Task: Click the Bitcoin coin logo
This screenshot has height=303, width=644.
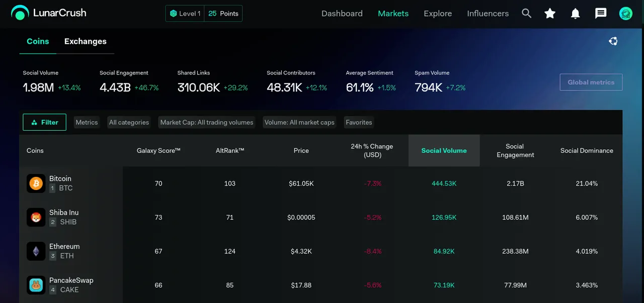Action: click(x=36, y=183)
